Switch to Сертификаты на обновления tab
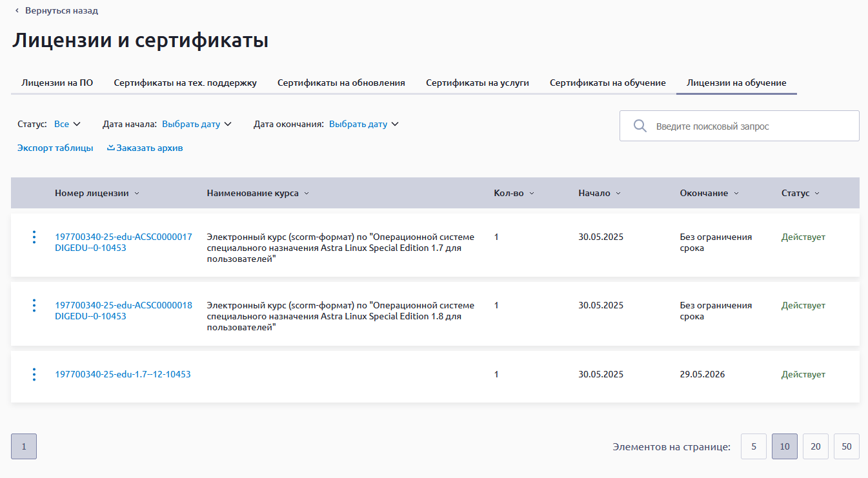This screenshot has height=478, width=868. [x=341, y=83]
